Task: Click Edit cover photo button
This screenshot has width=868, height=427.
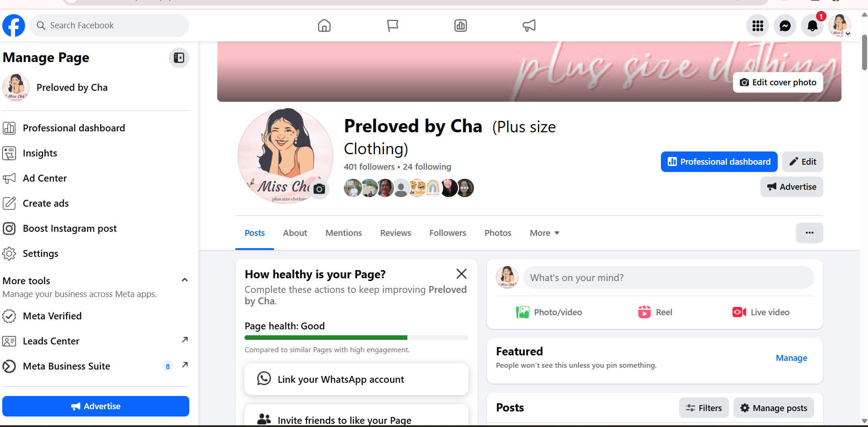Action: click(x=778, y=83)
